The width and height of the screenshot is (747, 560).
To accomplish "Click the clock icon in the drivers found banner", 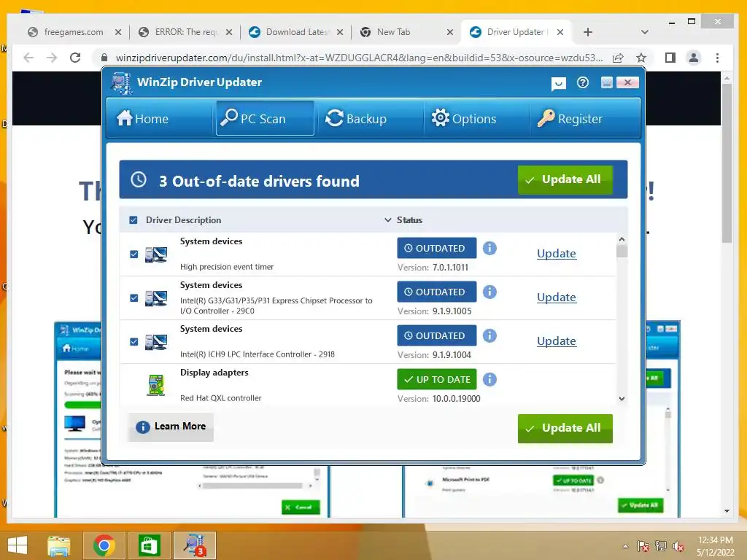I will coord(139,179).
